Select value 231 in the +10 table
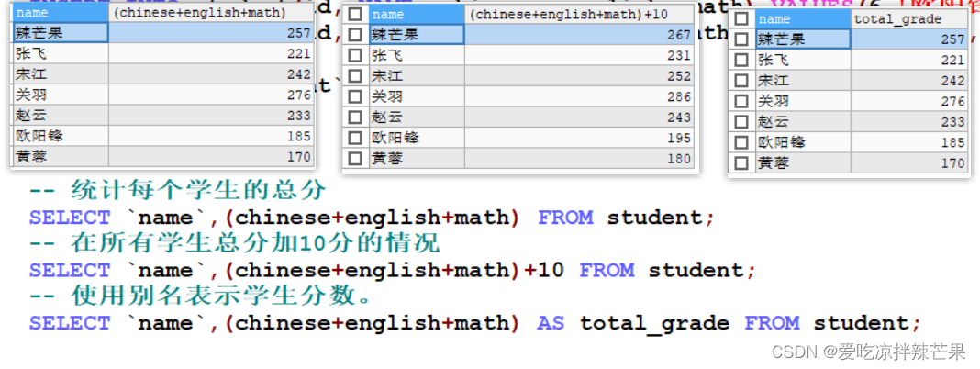The image size is (980, 369). (579, 56)
